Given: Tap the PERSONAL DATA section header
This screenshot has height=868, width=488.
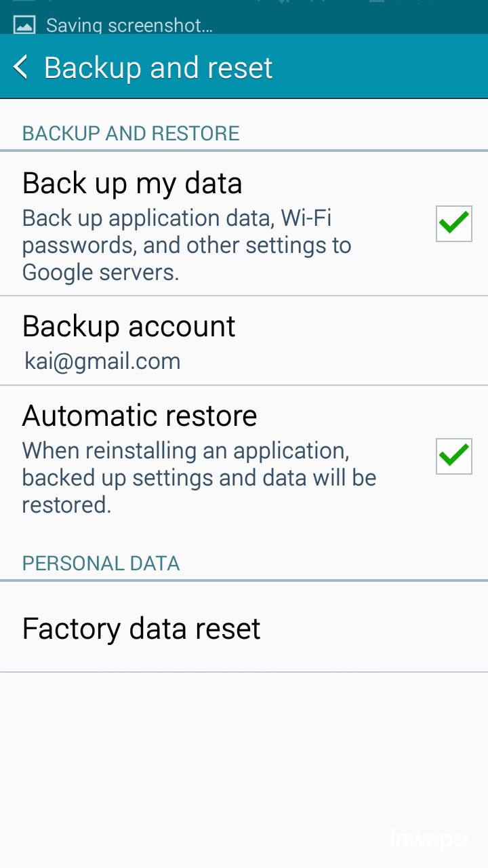Looking at the screenshot, I should pos(101,563).
